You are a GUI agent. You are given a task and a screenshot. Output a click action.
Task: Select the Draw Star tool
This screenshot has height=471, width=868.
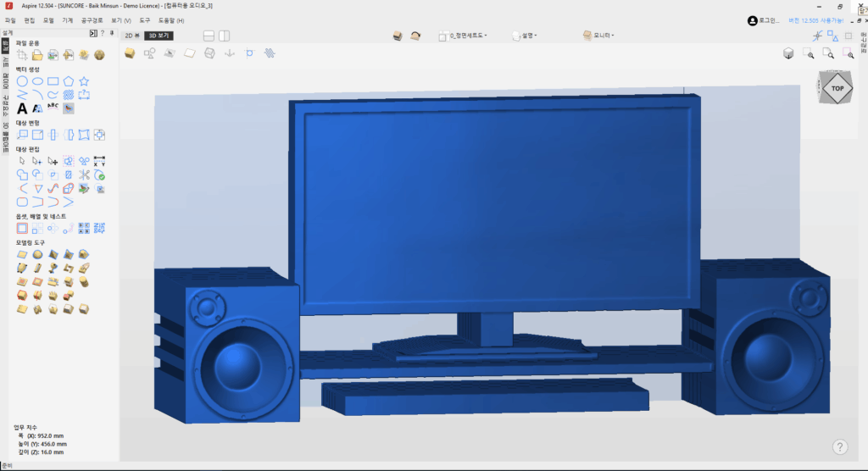click(x=84, y=81)
